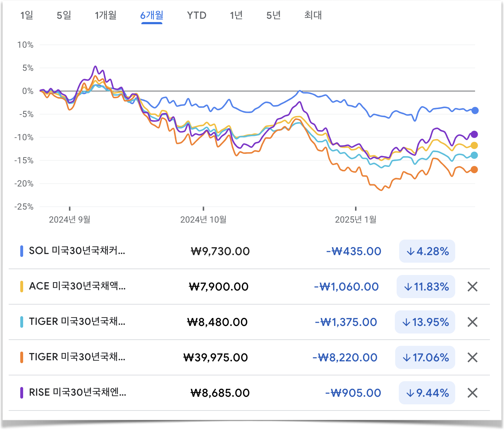Select the 5년 range tab
The height and width of the screenshot is (430, 504).
click(x=273, y=15)
